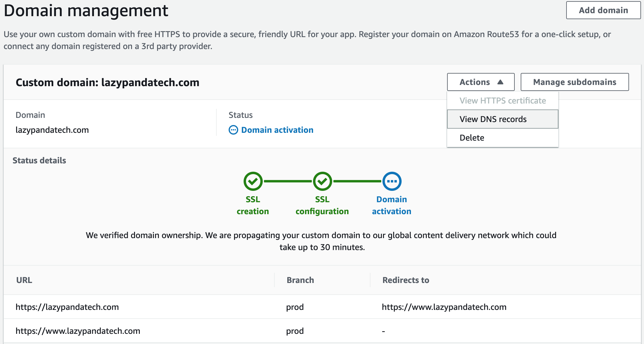The height and width of the screenshot is (344, 644).
Task: Click the Domain management page title
Action: point(86,10)
